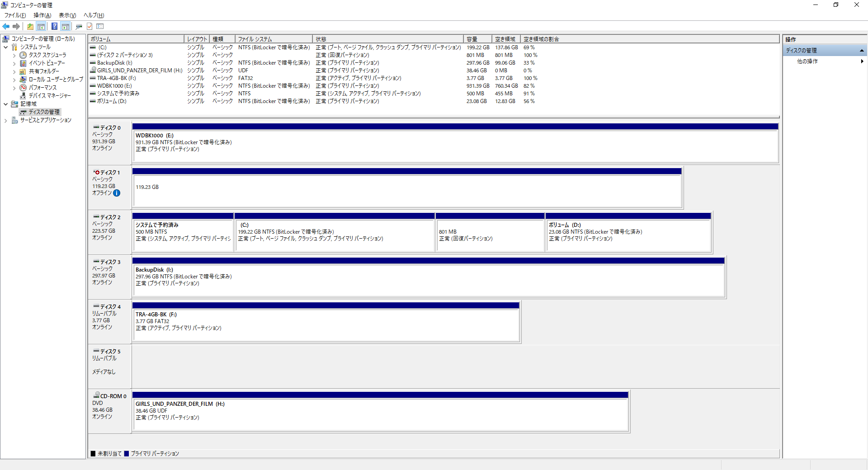The height and width of the screenshot is (470, 868).
Task: Select the BackupDisk (I:) volume row
Action: point(111,62)
